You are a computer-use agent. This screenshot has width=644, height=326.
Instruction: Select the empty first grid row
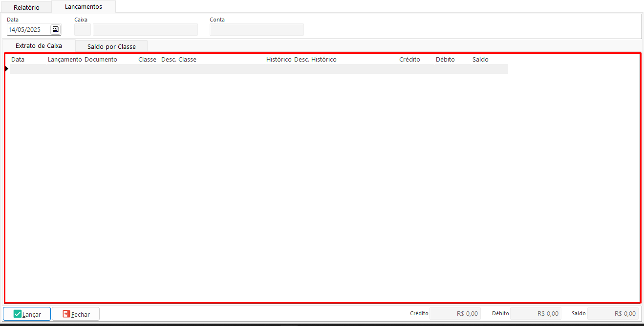point(259,69)
